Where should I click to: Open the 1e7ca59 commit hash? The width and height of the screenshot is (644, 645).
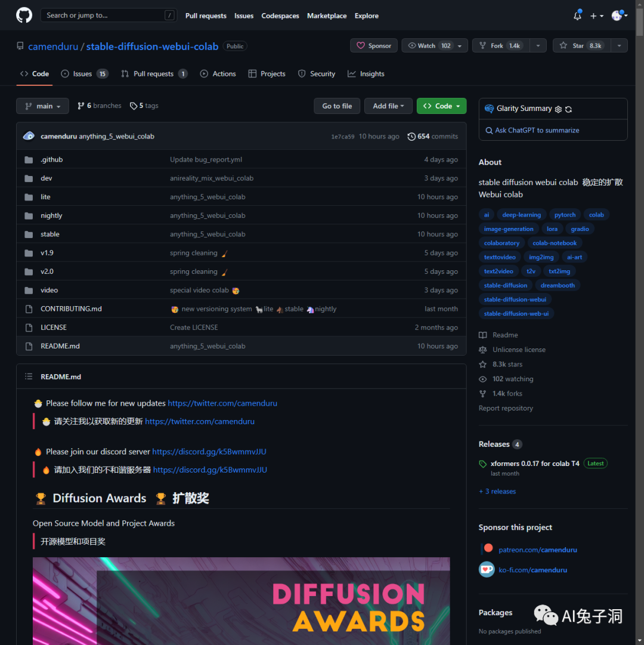coord(343,137)
